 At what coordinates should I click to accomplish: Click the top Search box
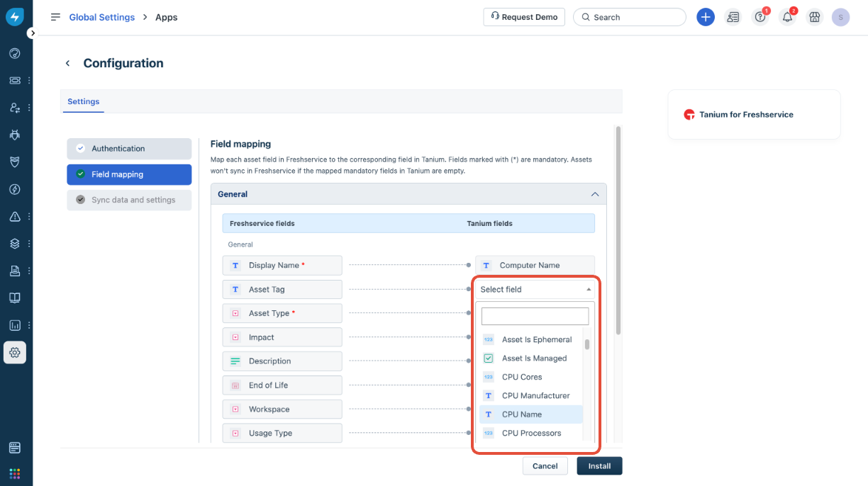point(630,17)
